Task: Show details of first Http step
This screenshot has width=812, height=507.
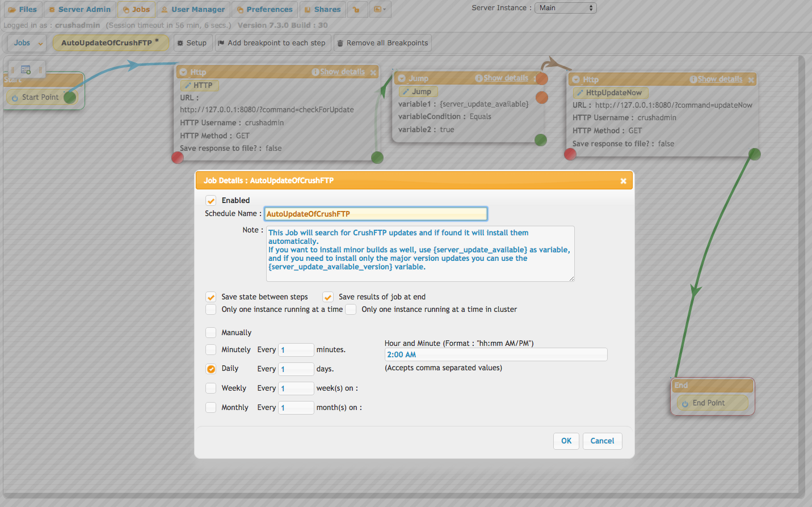Action: (x=342, y=72)
